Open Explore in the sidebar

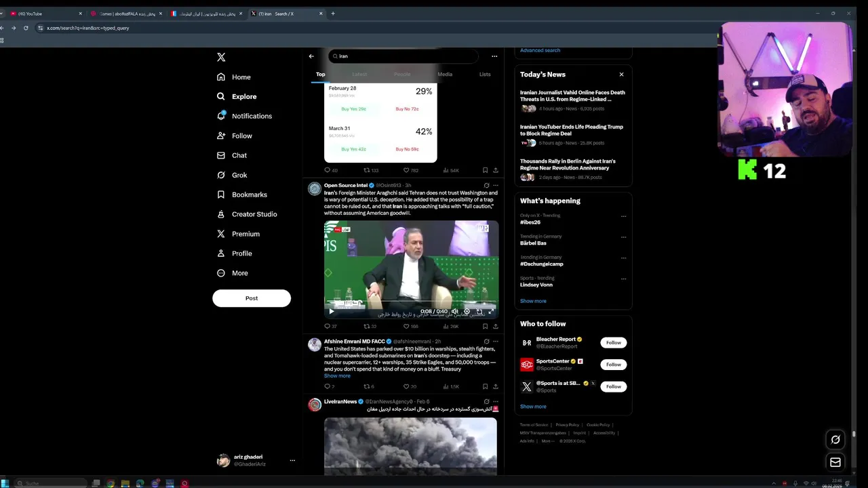237,97
